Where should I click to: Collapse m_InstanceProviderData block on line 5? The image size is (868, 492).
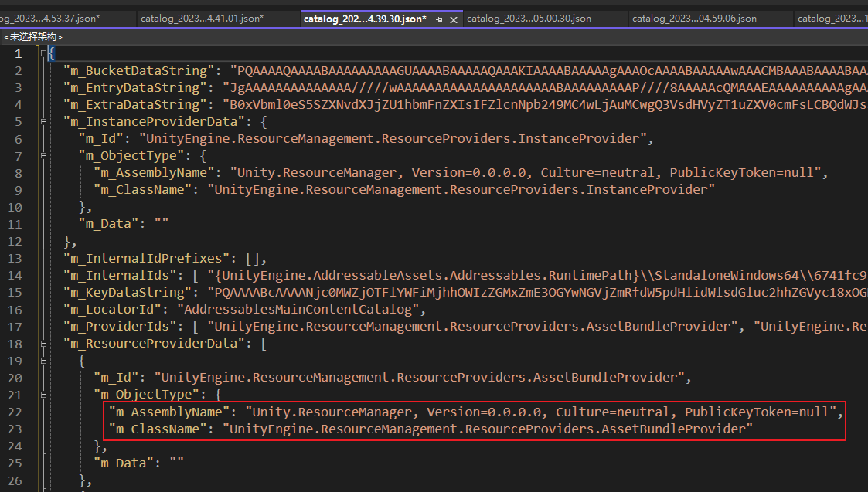click(43, 122)
